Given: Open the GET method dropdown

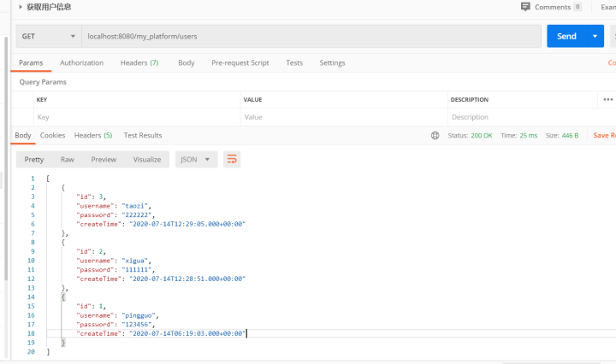Looking at the screenshot, I should pyautogui.click(x=49, y=36).
